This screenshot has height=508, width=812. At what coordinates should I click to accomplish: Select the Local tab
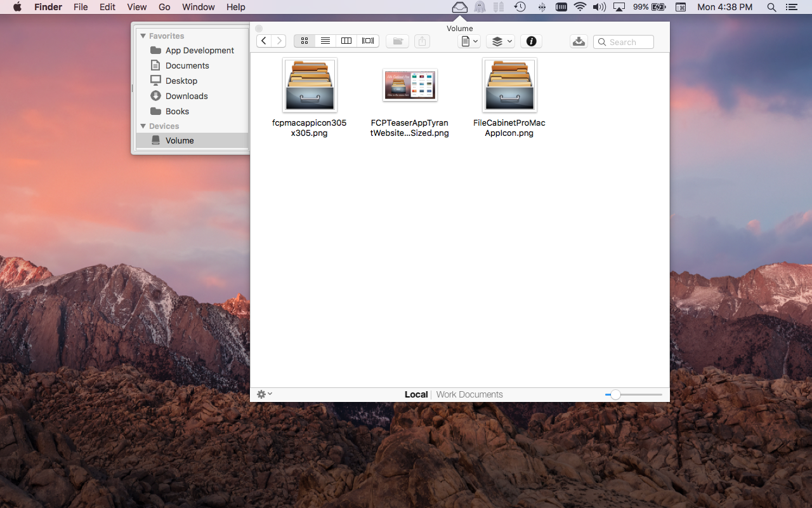point(416,394)
